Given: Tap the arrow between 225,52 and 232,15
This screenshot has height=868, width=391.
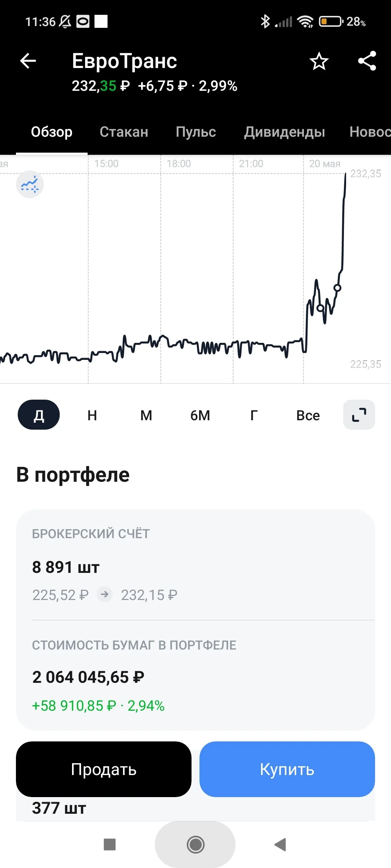Looking at the screenshot, I should click(105, 594).
